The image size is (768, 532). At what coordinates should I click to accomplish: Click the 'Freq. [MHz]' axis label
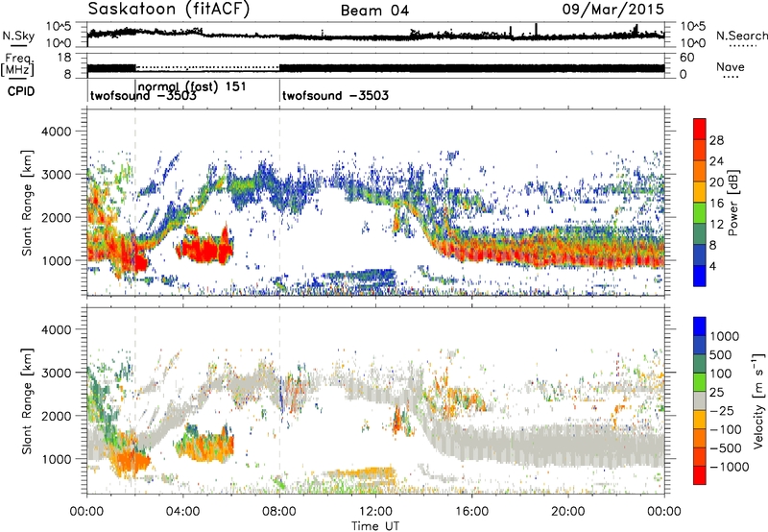tap(17, 66)
